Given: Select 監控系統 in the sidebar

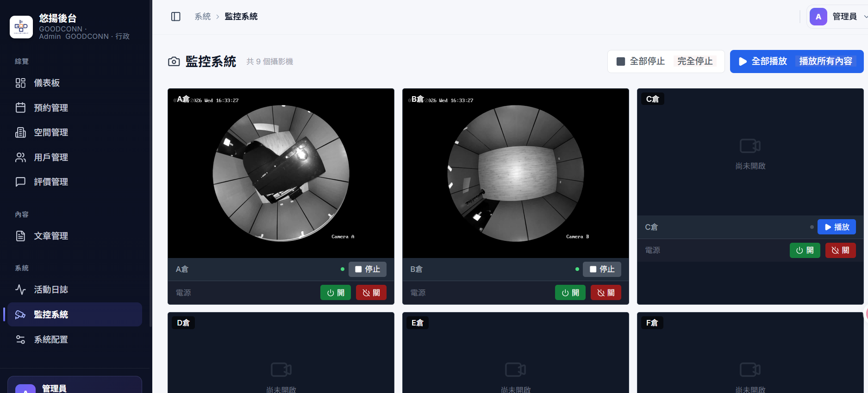Looking at the screenshot, I should pyautogui.click(x=75, y=314).
